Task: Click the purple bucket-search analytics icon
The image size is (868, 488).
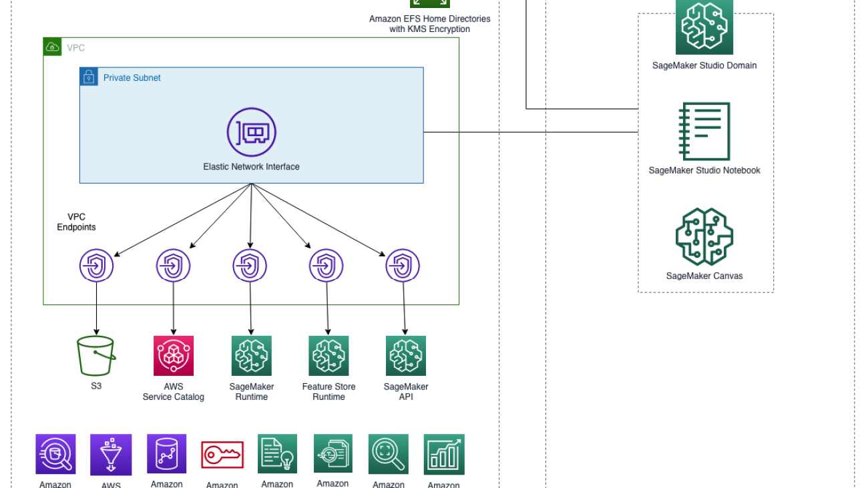Action: click(x=55, y=454)
